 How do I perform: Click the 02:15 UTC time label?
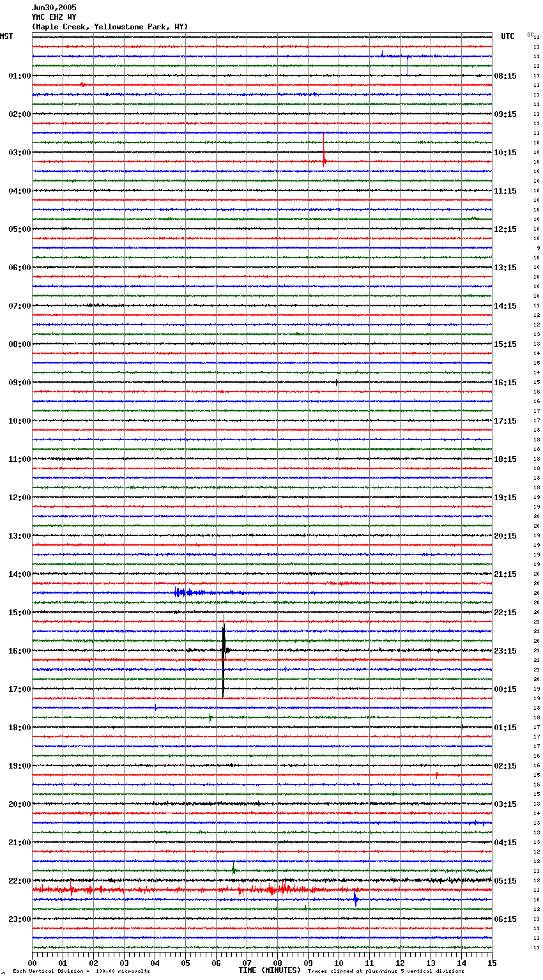coord(505,766)
